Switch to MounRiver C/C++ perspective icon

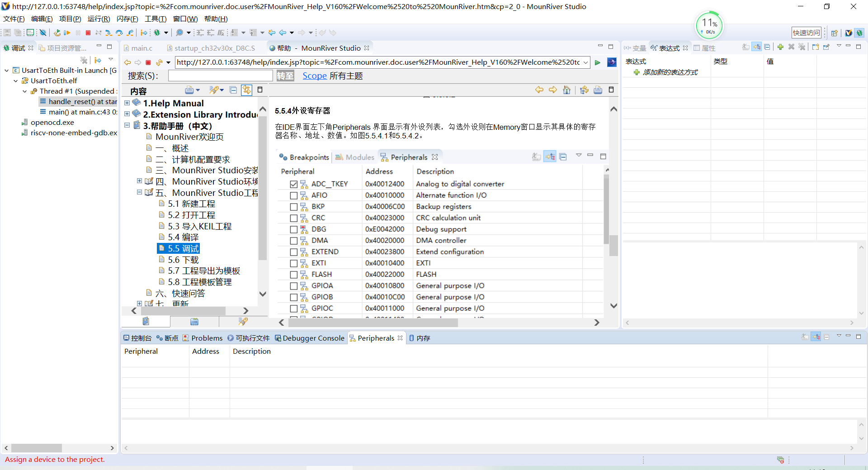pyautogui.click(x=849, y=33)
